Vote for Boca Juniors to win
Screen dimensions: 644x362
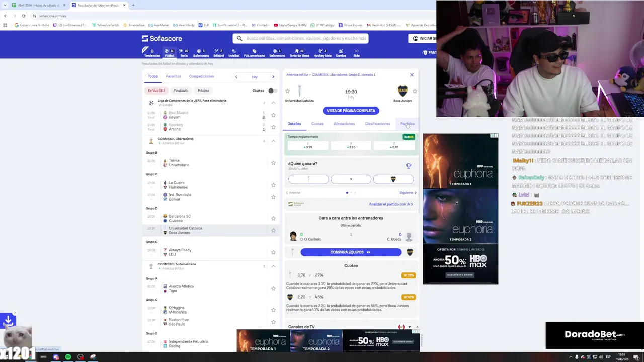tap(393, 179)
